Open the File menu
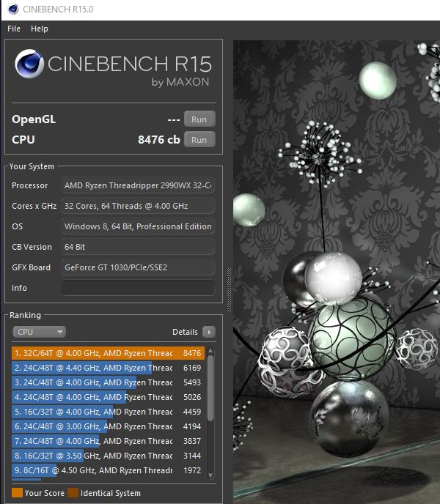 click(x=14, y=29)
